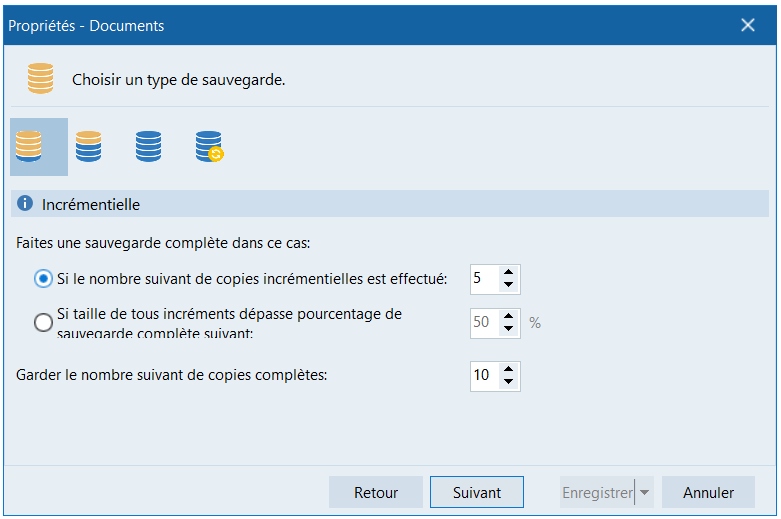This screenshot has height=519, width=781.
Task: Select the backup icon with yellow sync badge
Action: point(209,147)
